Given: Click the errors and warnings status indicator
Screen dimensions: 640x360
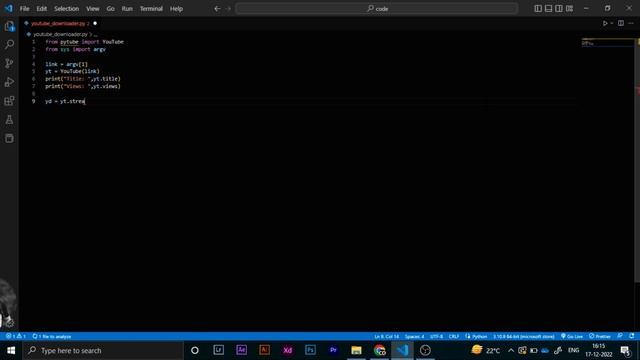Looking at the screenshot, I should [x=16, y=336].
